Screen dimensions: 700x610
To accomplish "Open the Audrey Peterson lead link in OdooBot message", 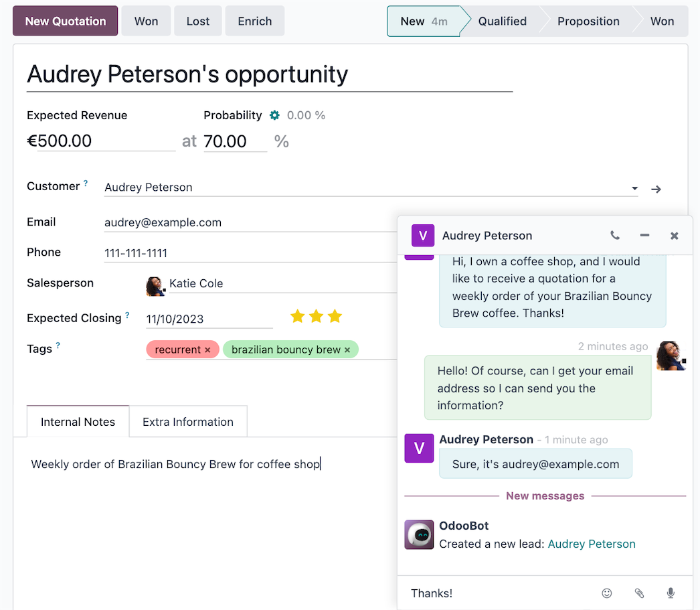I will click(592, 544).
